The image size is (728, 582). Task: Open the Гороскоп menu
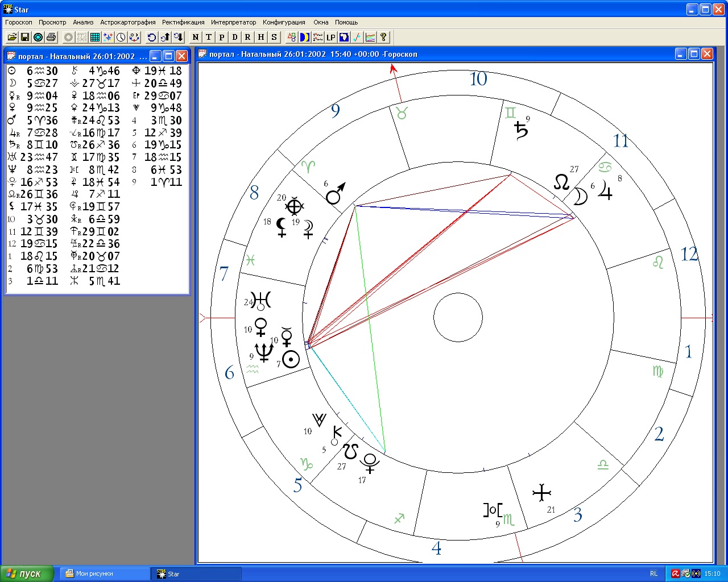click(x=19, y=22)
